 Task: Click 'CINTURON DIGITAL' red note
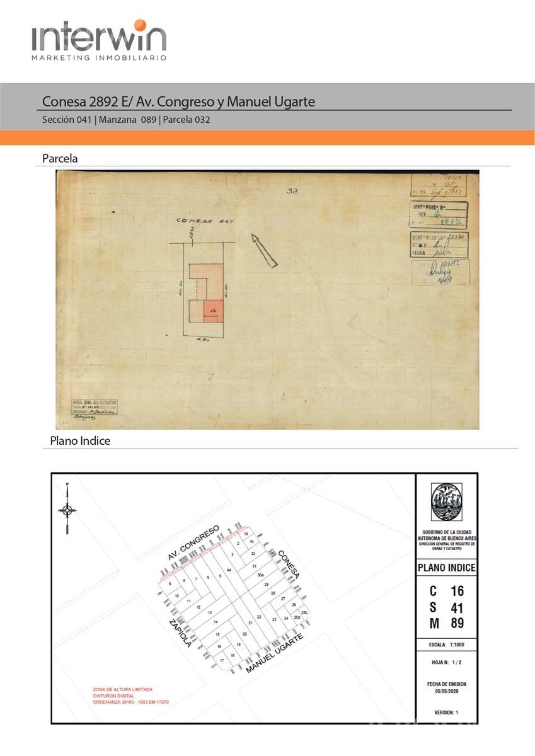coord(114,696)
